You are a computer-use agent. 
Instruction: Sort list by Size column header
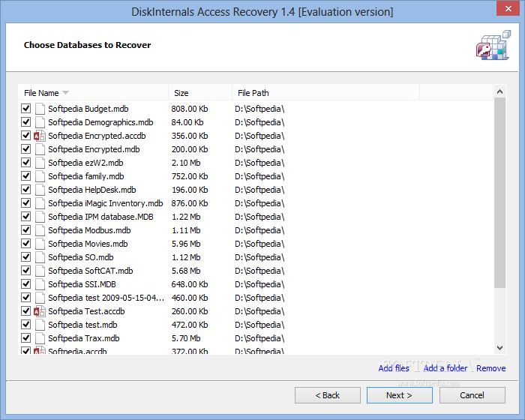tap(200, 93)
